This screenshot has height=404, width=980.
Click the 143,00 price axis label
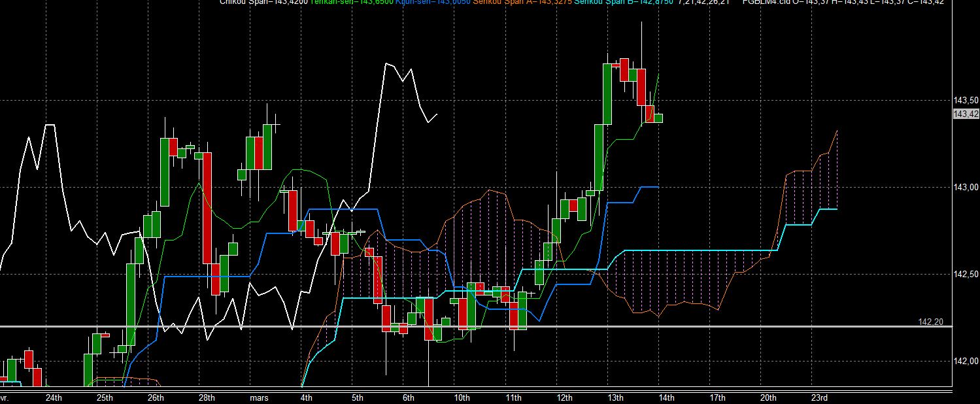click(966, 188)
